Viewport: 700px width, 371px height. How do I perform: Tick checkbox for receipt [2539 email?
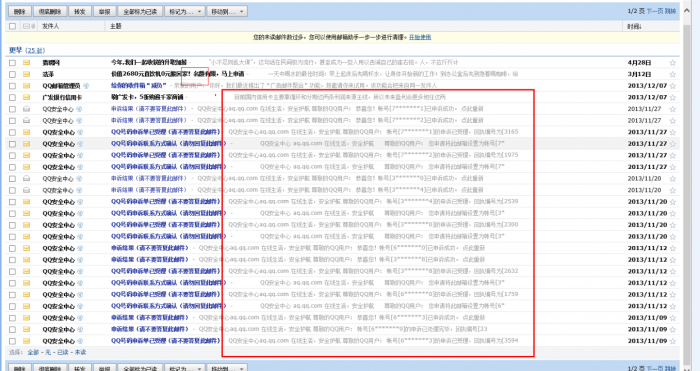click(x=12, y=202)
